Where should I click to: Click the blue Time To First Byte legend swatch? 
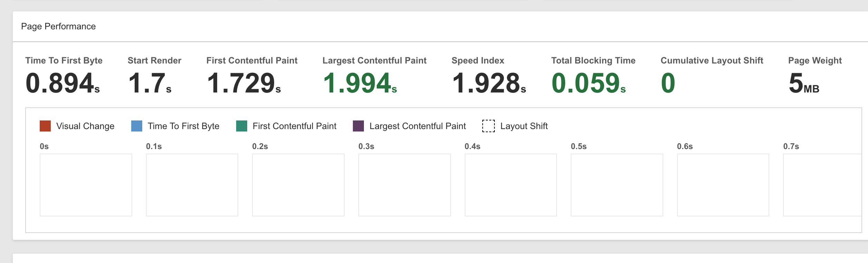[x=137, y=126]
